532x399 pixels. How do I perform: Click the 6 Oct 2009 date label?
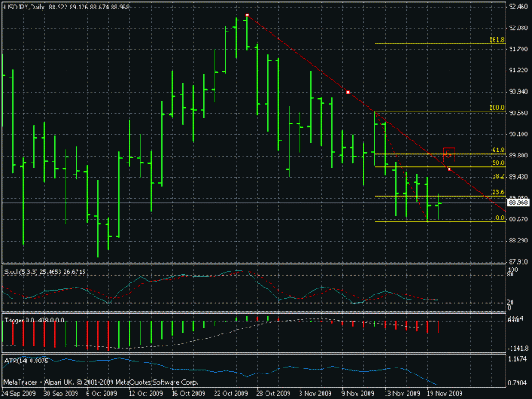tap(101, 394)
